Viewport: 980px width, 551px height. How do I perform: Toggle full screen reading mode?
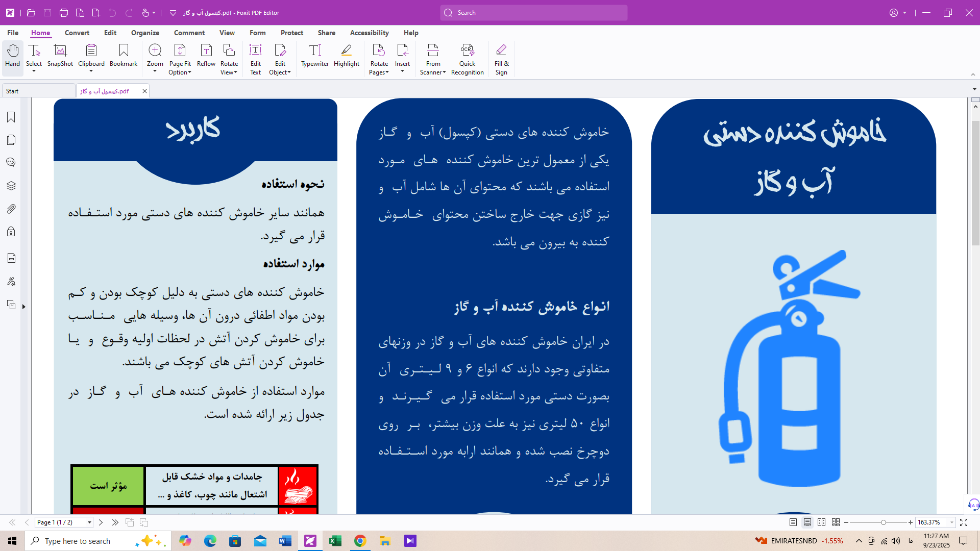coord(964,522)
